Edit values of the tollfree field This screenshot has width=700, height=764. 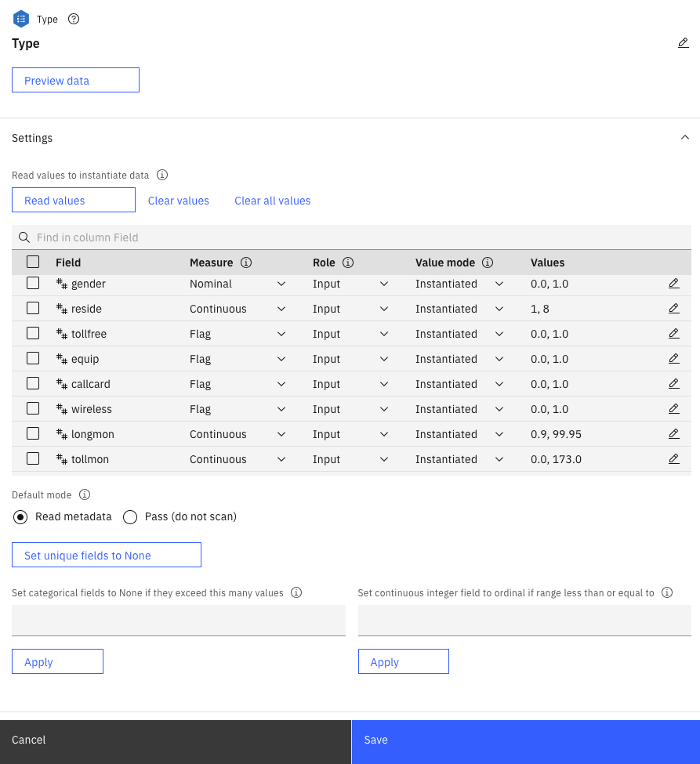point(673,333)
